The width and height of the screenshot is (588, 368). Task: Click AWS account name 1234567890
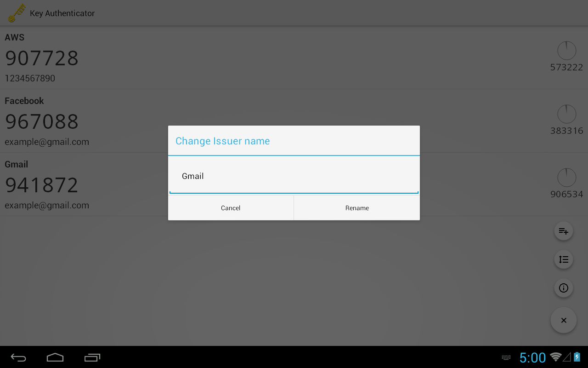(30, 78)
